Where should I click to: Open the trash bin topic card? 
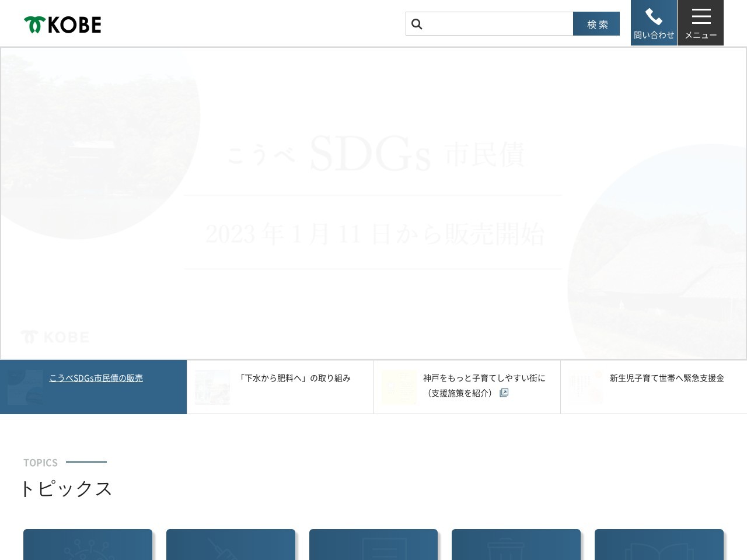tap(516, 545)
